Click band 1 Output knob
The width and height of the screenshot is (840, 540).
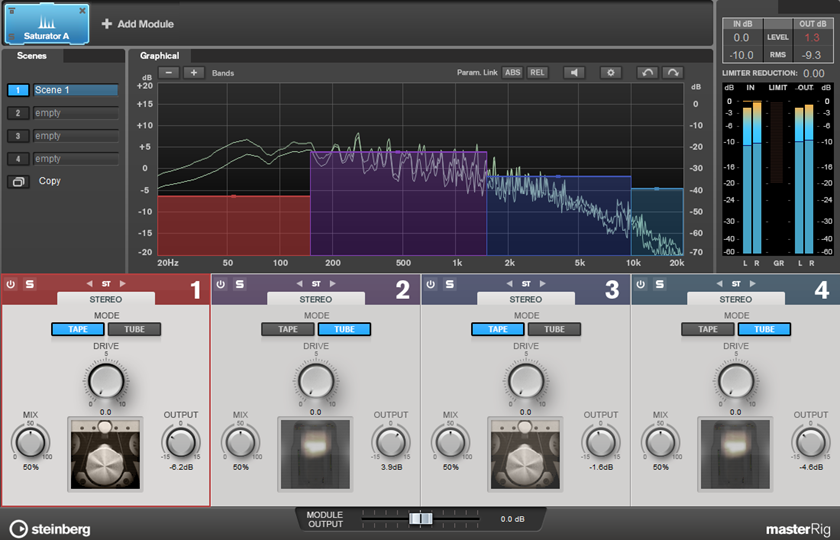[x=181, y=442]
